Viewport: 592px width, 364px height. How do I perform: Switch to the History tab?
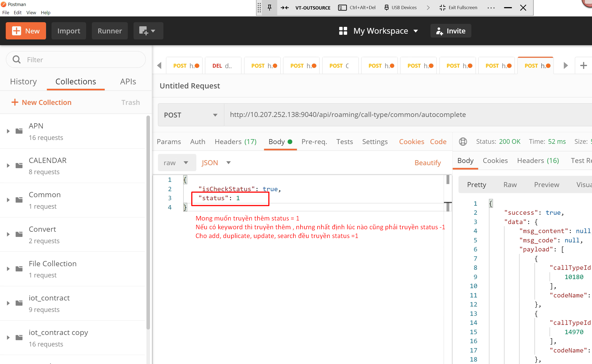pyautogui.click(x=23, y=82)
